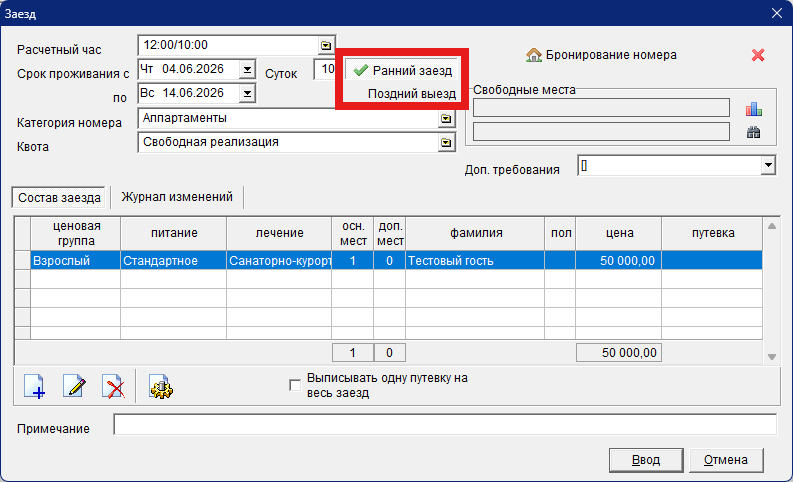793x482 pixels.
Task: Click the Отмена button
Action: (x=726, y=460)
